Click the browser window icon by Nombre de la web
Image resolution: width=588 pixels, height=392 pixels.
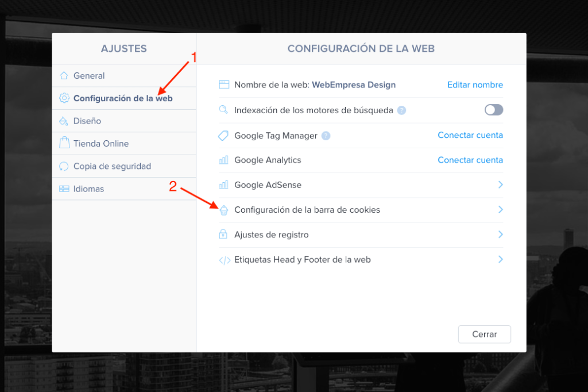coord(224,84)
